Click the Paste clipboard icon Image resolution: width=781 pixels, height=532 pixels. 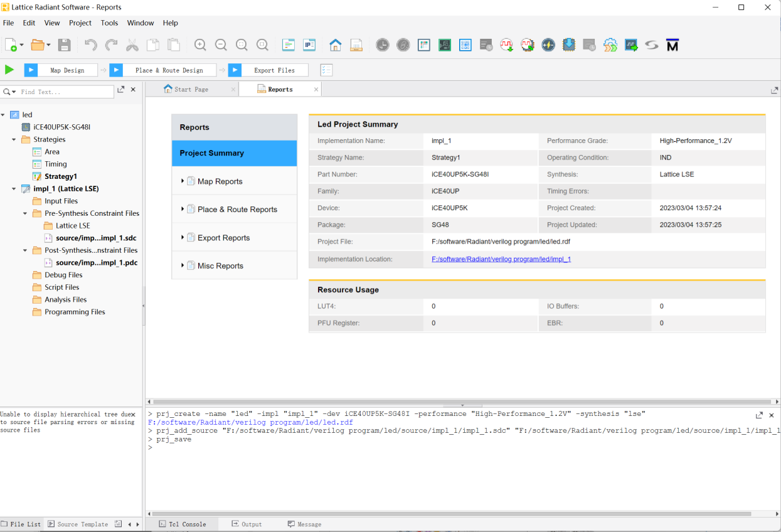pyautogui.click(x=174, y=45)
